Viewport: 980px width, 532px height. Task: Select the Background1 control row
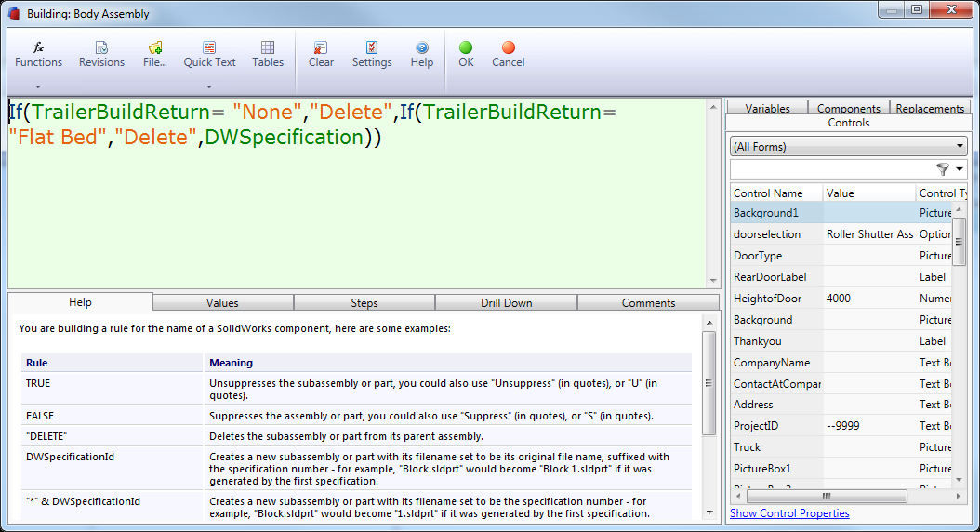click(841, 213)
